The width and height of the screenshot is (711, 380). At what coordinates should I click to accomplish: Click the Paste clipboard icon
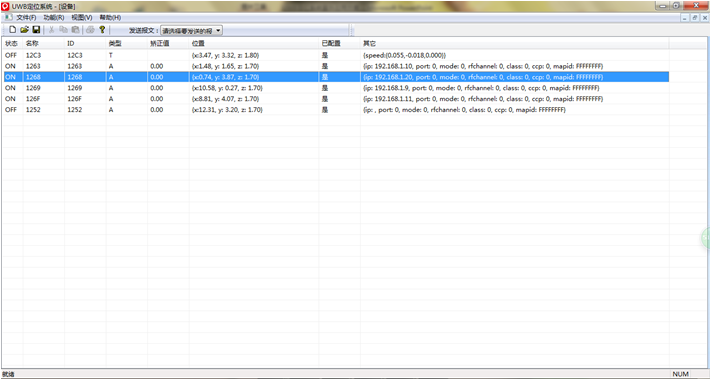75,30
